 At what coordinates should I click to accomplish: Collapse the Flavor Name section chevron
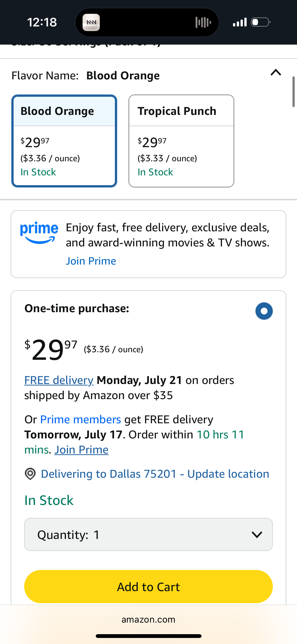(x=276, y=73)
